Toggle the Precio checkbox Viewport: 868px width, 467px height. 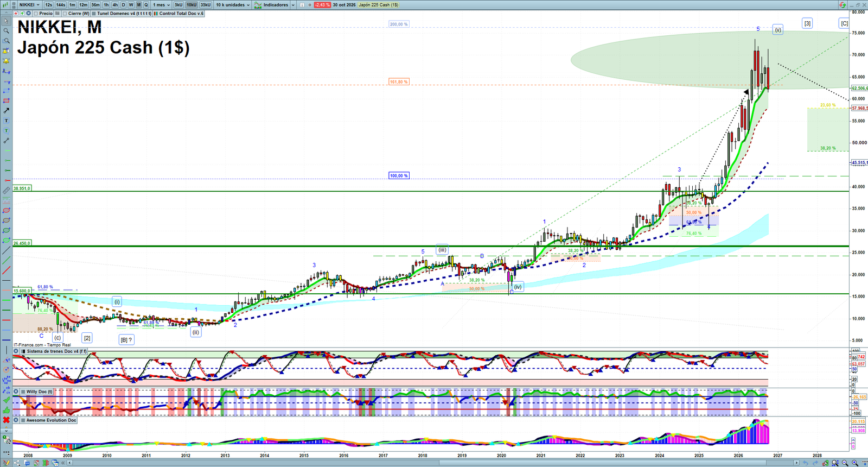pyautogui.click(x=36, y=14)
